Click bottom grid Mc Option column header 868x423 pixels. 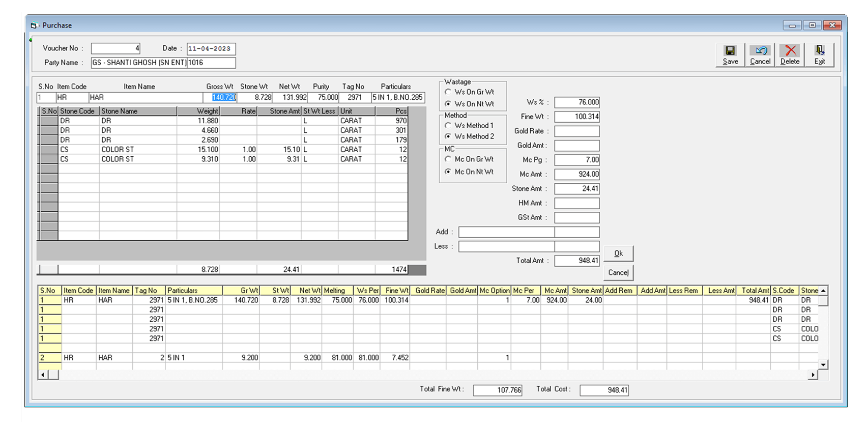click(495, 291)
